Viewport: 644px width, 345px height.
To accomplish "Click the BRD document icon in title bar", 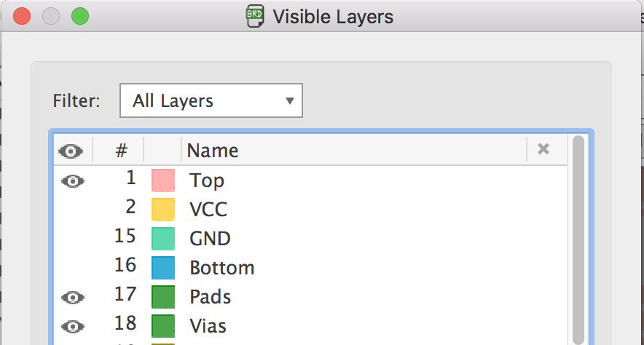I will [255, 16].
